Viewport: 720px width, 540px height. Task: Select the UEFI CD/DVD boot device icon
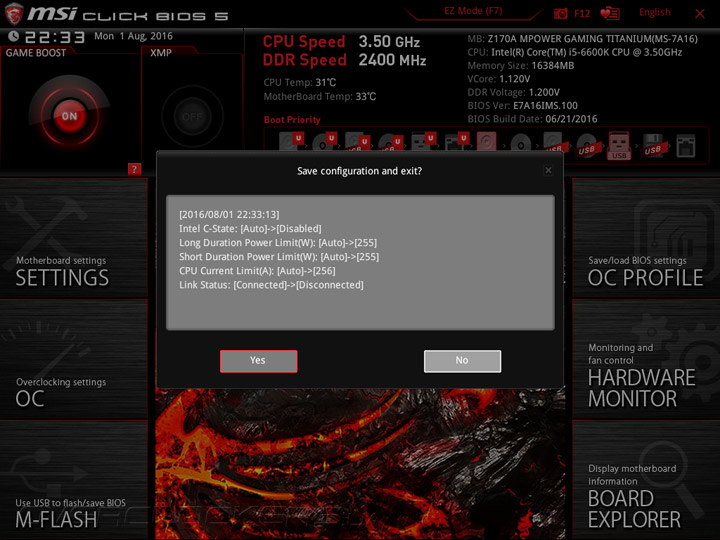324,141
